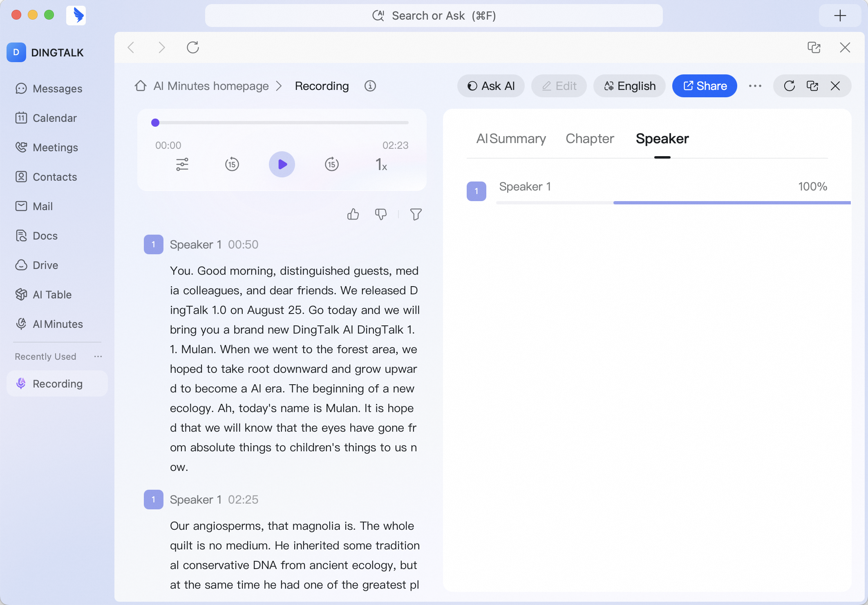The width and height of the screenshot is (868, 605).
Task: Play the recording audio
Action: pyautogui.click(x=282, y=164)
